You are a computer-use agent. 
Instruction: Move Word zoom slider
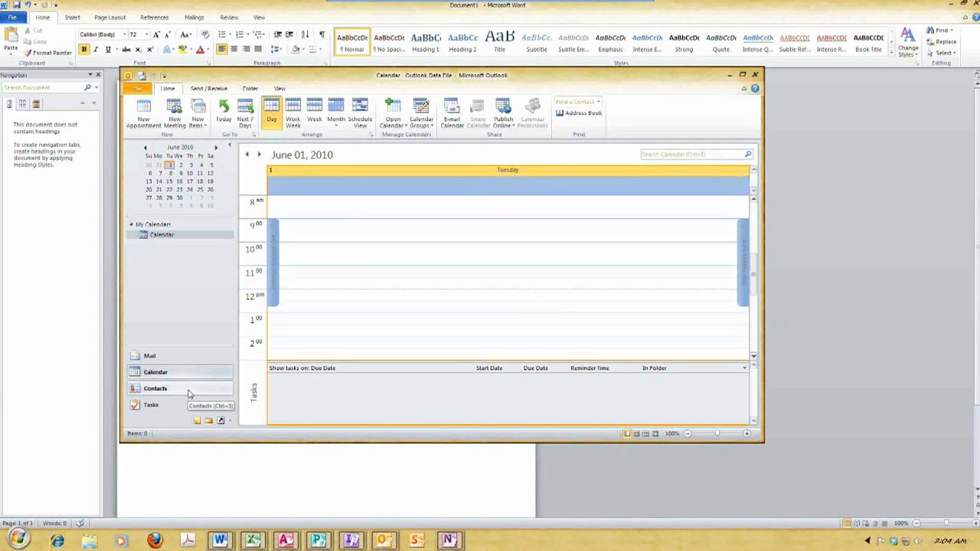pos(946,523)
